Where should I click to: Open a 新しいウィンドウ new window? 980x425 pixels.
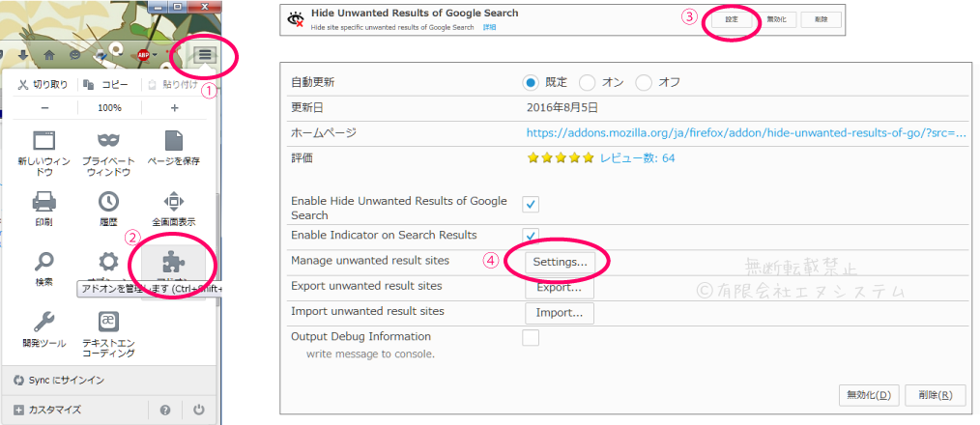pos(44,154)
